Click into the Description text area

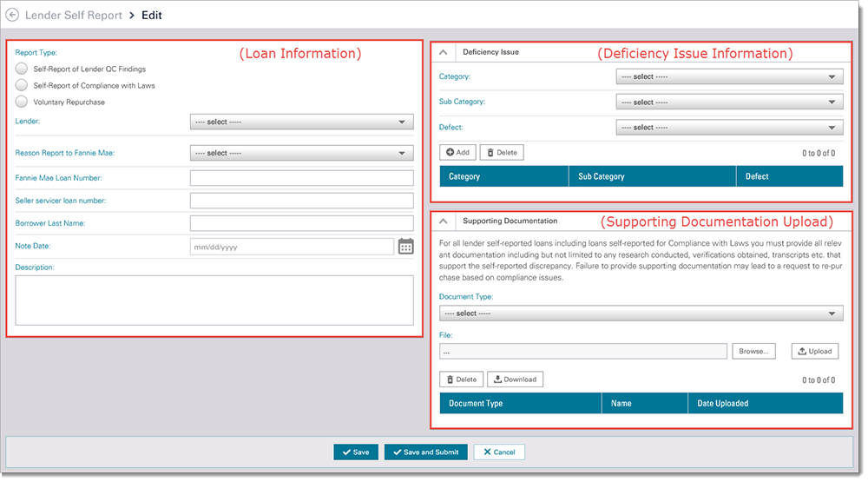(214, 300)
